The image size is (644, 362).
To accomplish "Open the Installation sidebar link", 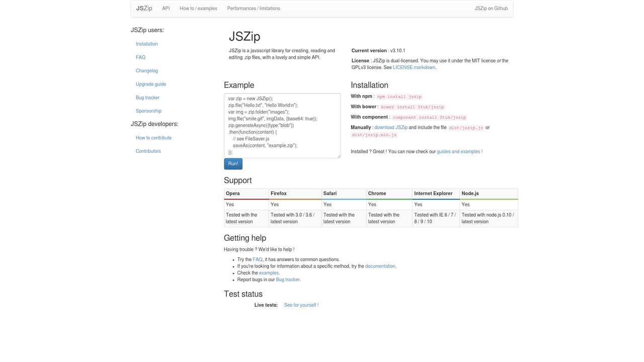I will click(x=146, y=44).
